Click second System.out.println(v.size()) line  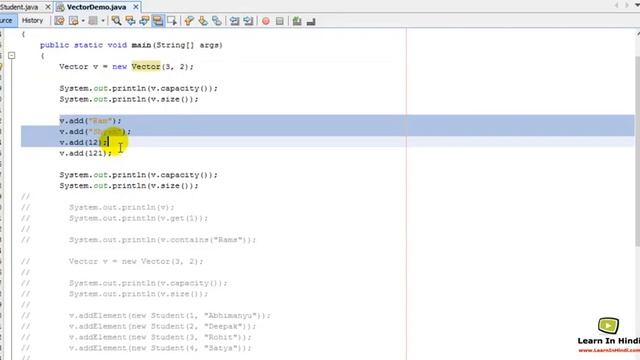(129, 186)
